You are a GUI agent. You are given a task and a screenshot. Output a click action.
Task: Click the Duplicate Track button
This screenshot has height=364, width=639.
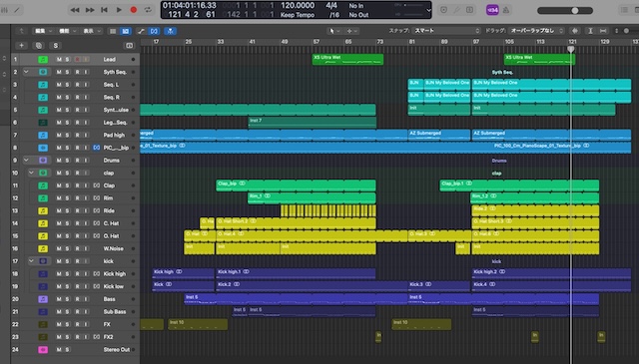(39, 46)
